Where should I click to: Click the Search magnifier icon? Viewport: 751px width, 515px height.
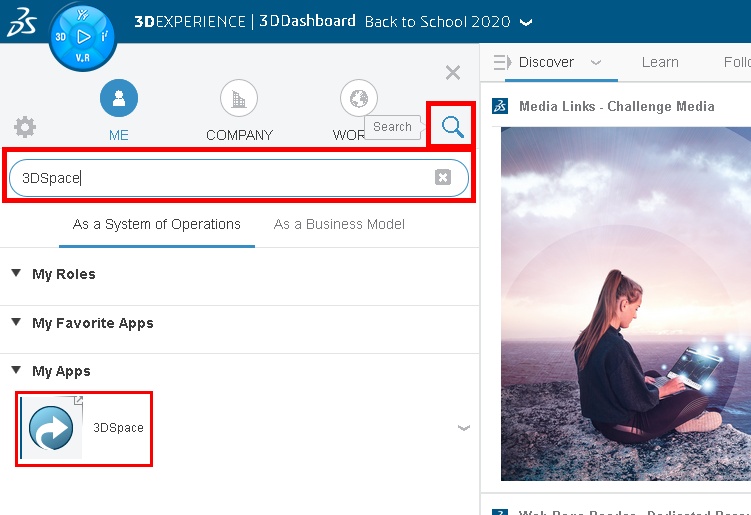[452, 126]
